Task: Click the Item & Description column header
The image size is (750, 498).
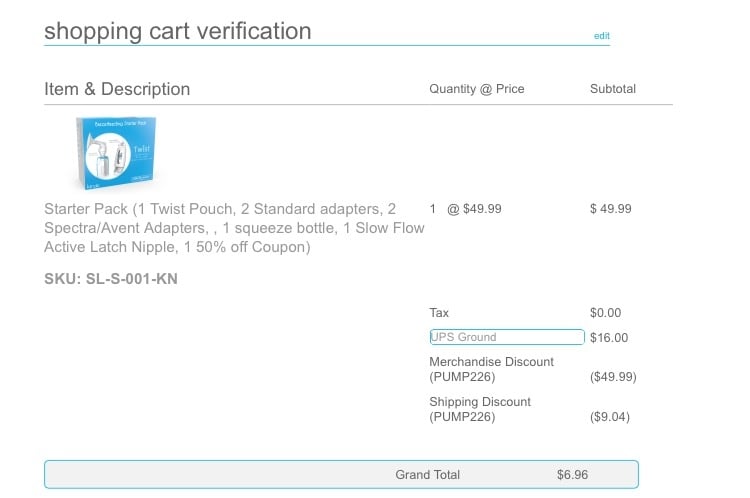Action: pos(117,89)
